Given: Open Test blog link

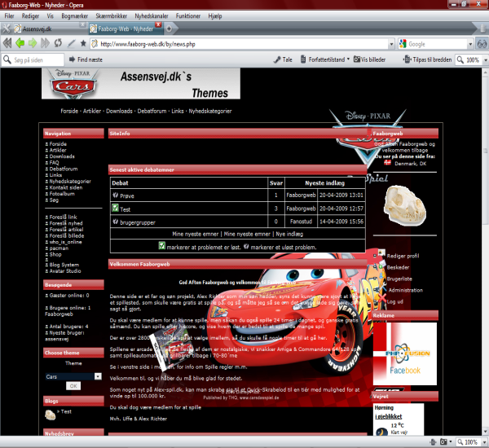Looking at the screenshot, I should 66,411.
